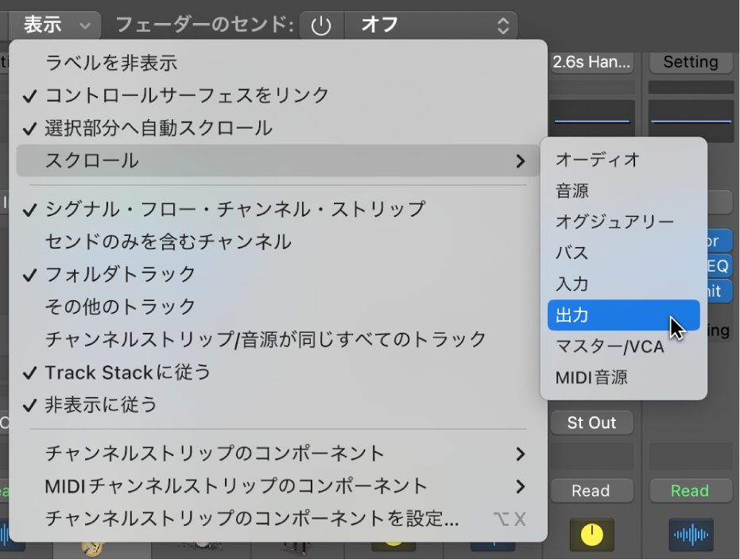Screen dimensions: 740x560
Task: Toggle フォルダトラック checkmark
Action: (278, 275)
